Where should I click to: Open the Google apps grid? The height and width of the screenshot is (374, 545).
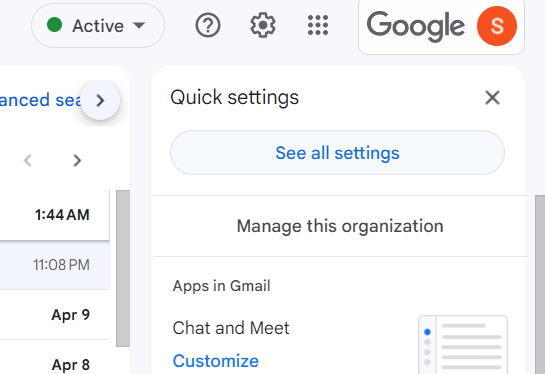click(318, 25)
